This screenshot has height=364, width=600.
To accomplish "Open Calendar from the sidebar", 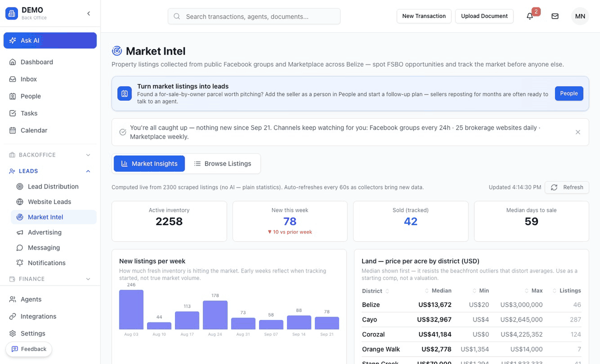I will tap(50, 130).
